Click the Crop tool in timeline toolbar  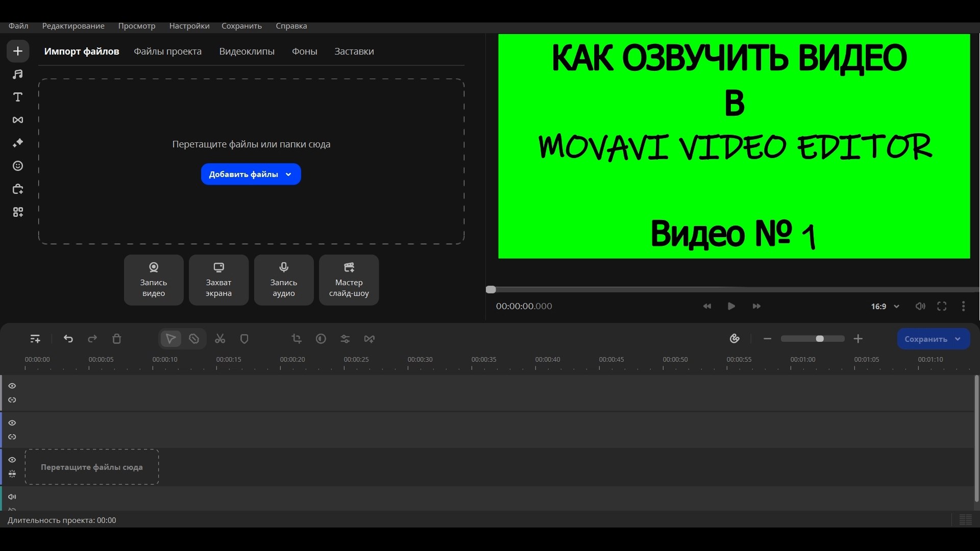(x=297, y=339)
